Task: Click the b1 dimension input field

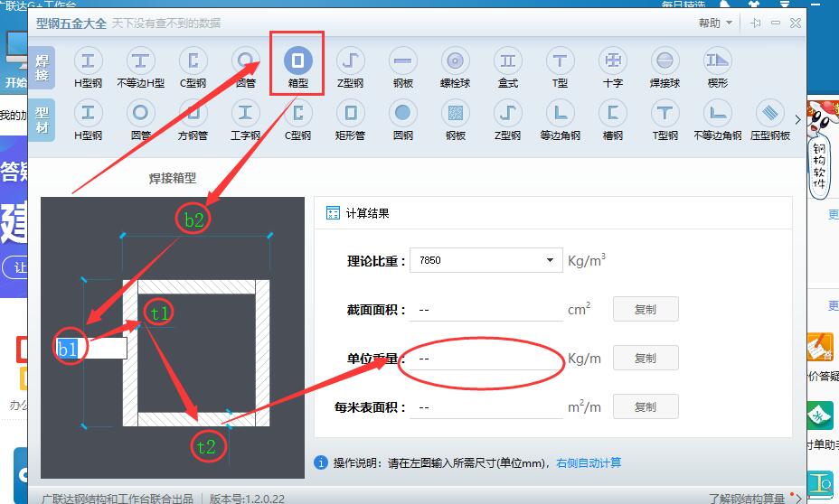Action: [x=91, y=349]
